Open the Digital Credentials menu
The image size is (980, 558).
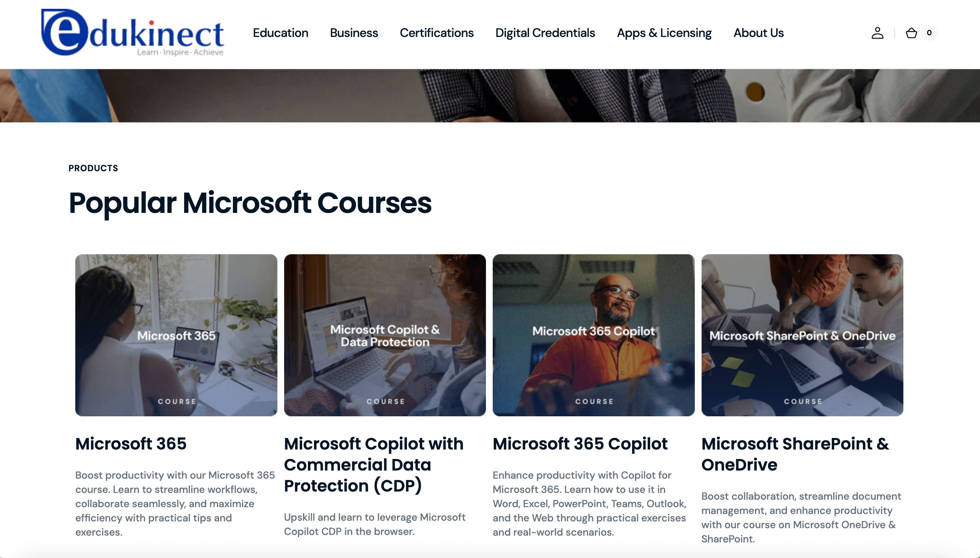545,33
